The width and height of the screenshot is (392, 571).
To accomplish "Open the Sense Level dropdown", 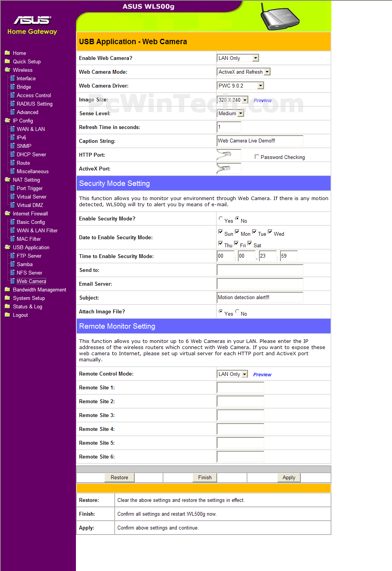I will (231, 113).
